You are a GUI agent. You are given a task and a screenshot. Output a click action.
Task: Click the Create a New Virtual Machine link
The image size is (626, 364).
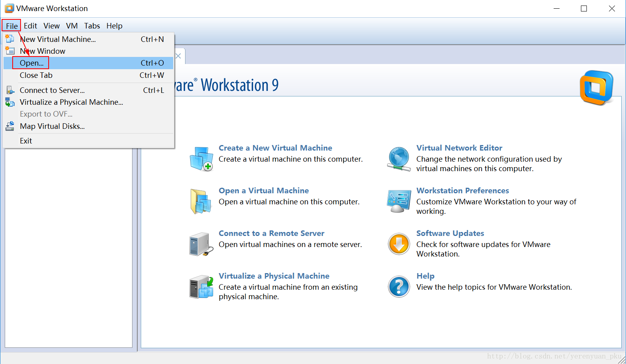click(275, 148)
